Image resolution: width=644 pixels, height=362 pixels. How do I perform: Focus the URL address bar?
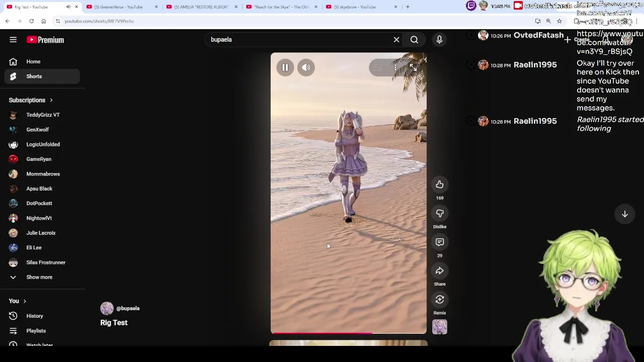297,21
